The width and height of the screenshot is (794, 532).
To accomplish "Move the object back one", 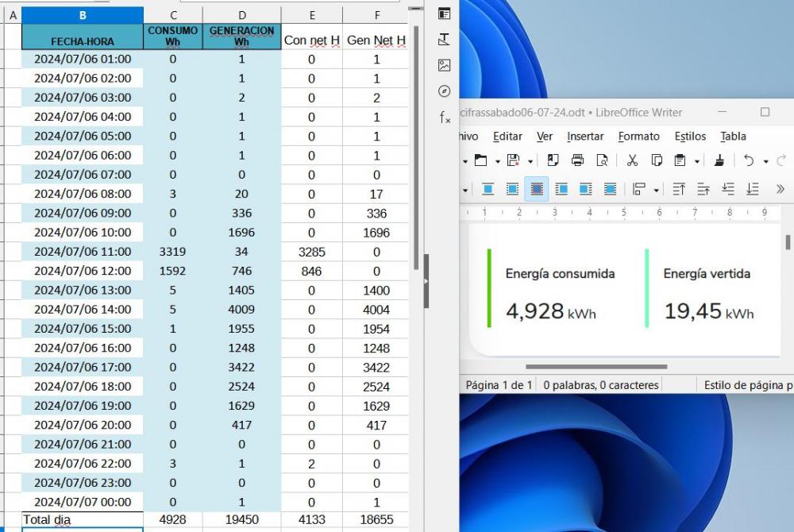I will coord(728,189).
